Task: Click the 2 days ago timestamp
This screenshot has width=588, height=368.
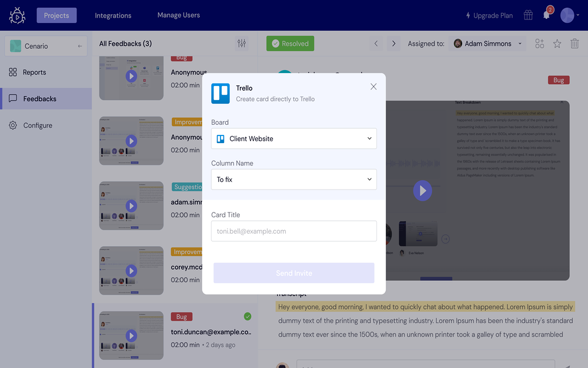Action: (x=220, y=344)
